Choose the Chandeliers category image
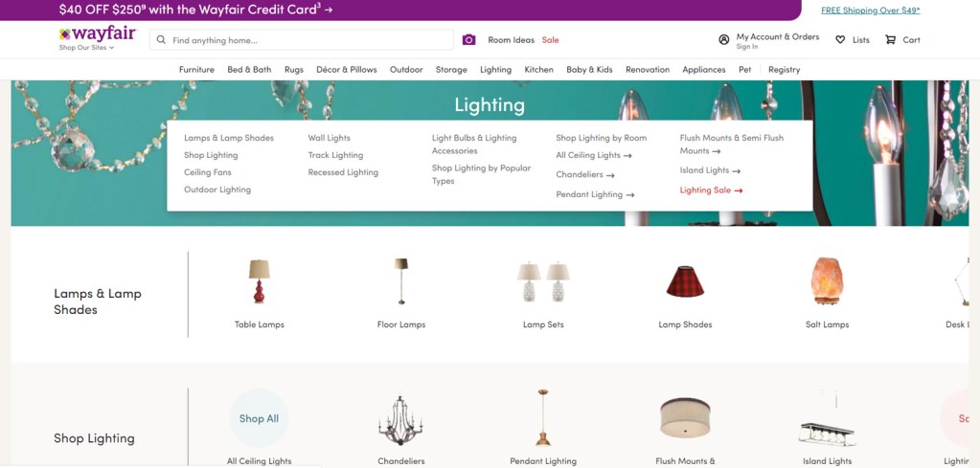This screenshot has height=468, width=980. coord(400,419)
